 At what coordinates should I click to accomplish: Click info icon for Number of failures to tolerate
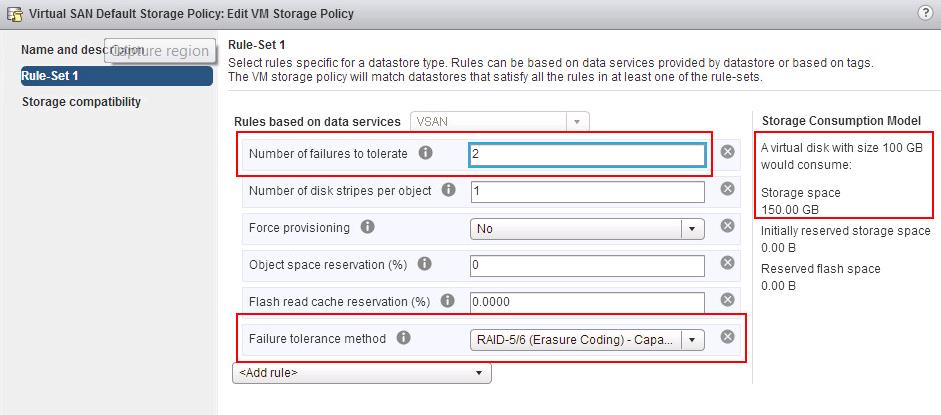[x=426, y=154]
